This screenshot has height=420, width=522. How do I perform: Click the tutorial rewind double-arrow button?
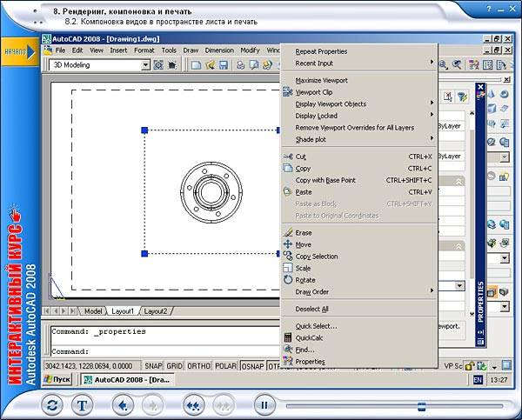pos(193,405)
